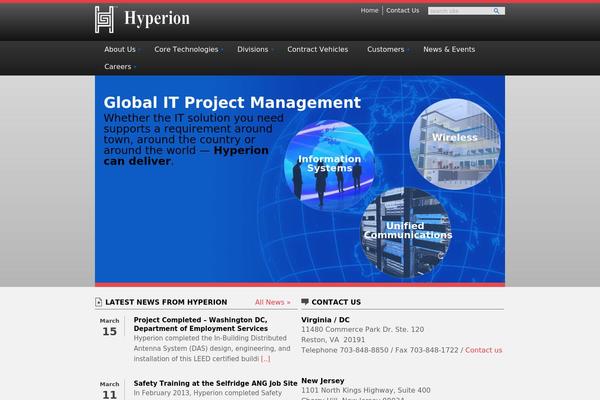The height and width of the screenshot is (400, 600).
Task: Click the CONTACT US section heading
Action: coord(336,302)
